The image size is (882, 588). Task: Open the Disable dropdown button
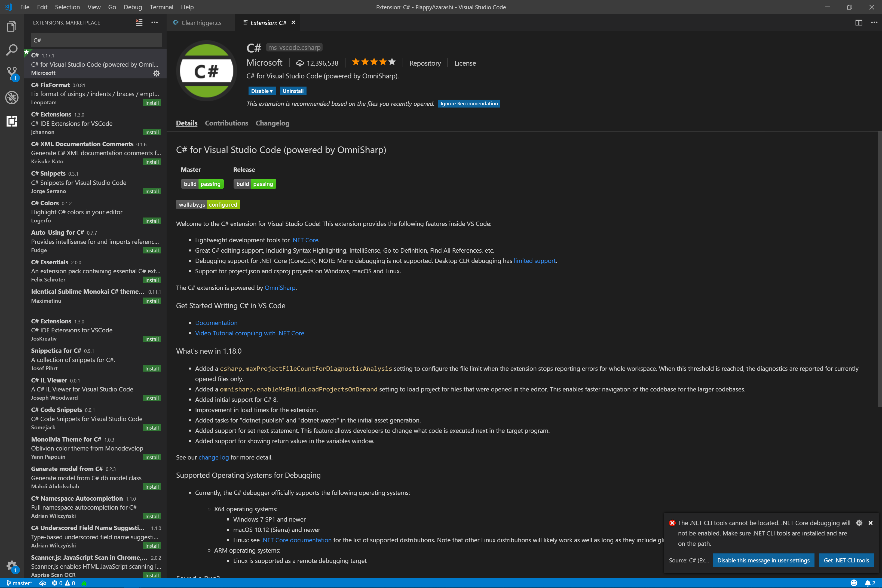pos(262,91)
